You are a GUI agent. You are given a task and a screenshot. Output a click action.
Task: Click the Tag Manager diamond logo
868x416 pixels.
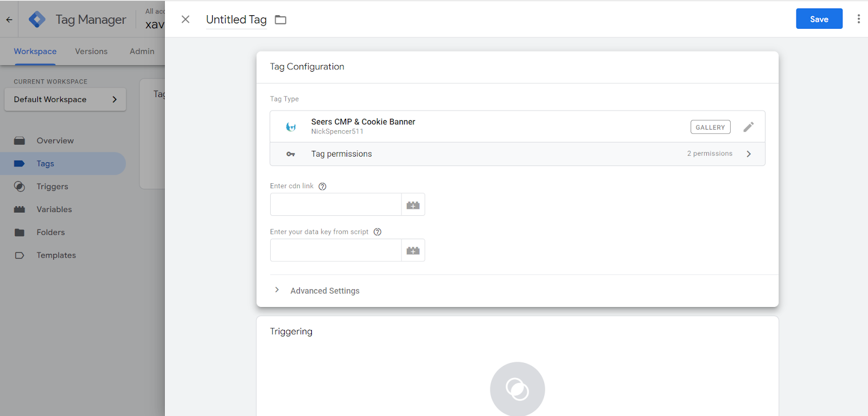pos(37,20)
